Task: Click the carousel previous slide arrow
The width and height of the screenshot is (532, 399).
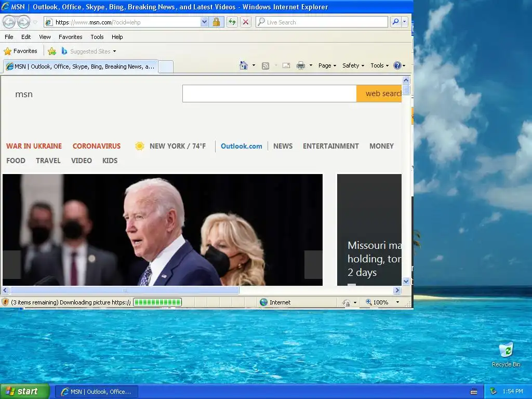Action: pos(12,264)
